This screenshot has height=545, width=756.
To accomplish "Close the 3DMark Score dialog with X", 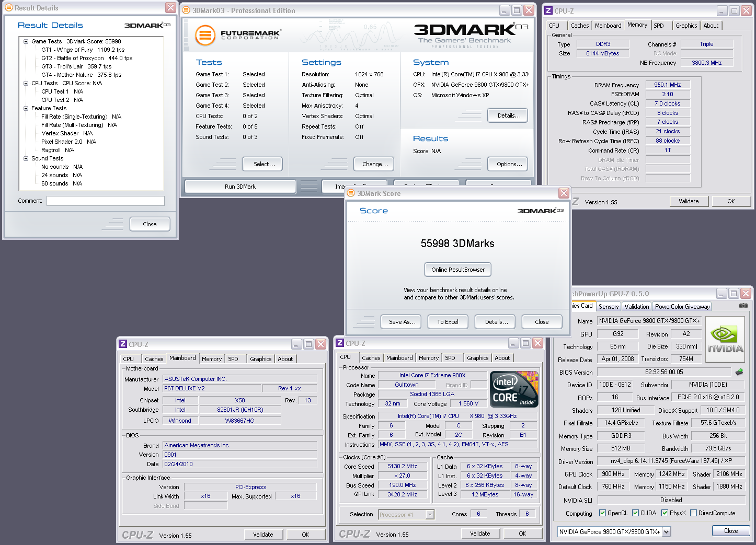I will click(564, 193).
